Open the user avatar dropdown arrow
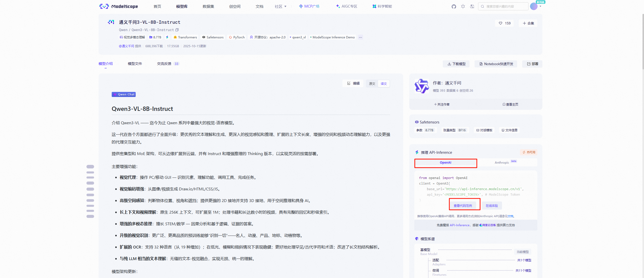This screenshot has width=644, height=278. (x=540, y=7)
